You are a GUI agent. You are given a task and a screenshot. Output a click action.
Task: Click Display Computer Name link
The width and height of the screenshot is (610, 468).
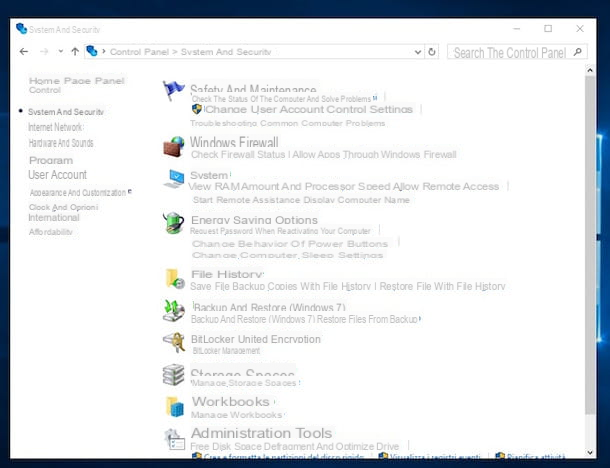357,200
